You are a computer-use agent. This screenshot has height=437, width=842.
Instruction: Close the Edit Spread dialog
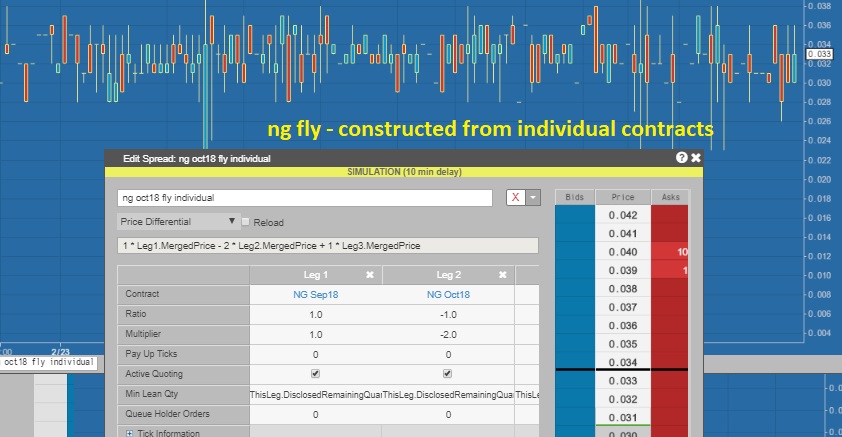click(x=696, y=157)
